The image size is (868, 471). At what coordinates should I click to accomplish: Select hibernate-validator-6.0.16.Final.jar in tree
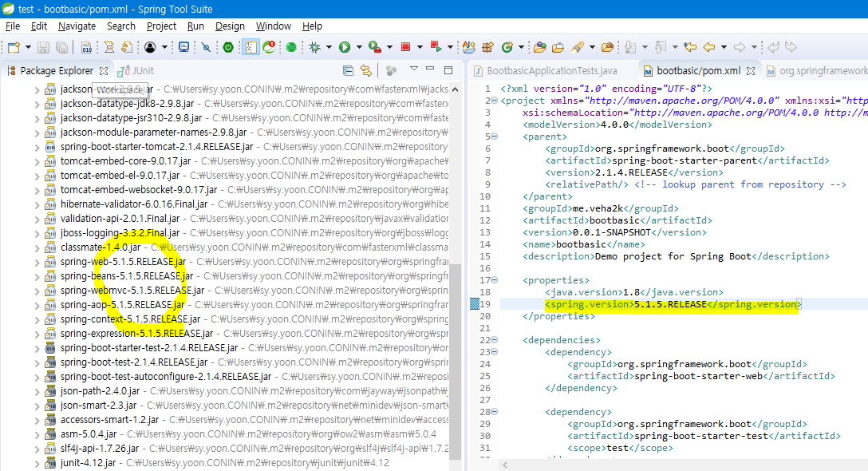[x=134, y=204]
